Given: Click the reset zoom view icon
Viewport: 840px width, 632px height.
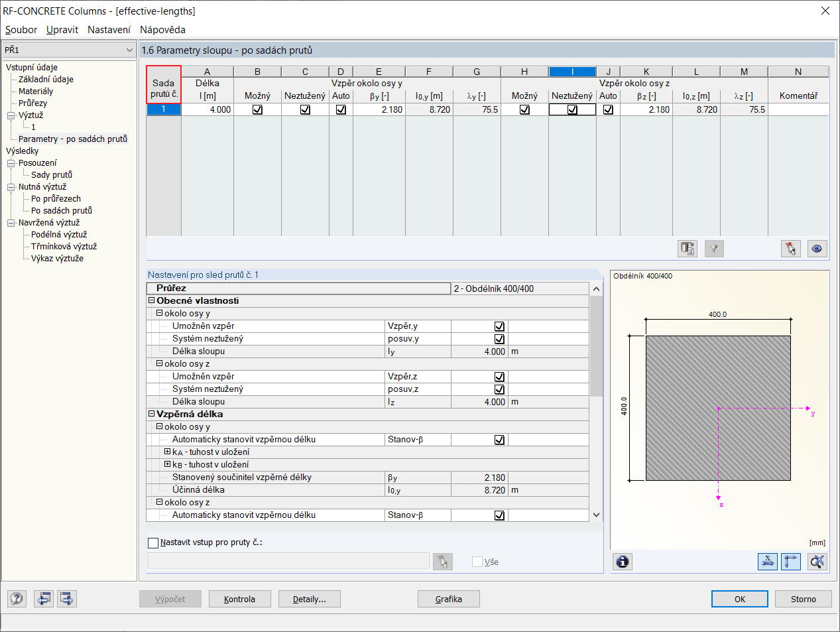Looking at the screenshot, I should pyautogui.click(x=817, y=562).
